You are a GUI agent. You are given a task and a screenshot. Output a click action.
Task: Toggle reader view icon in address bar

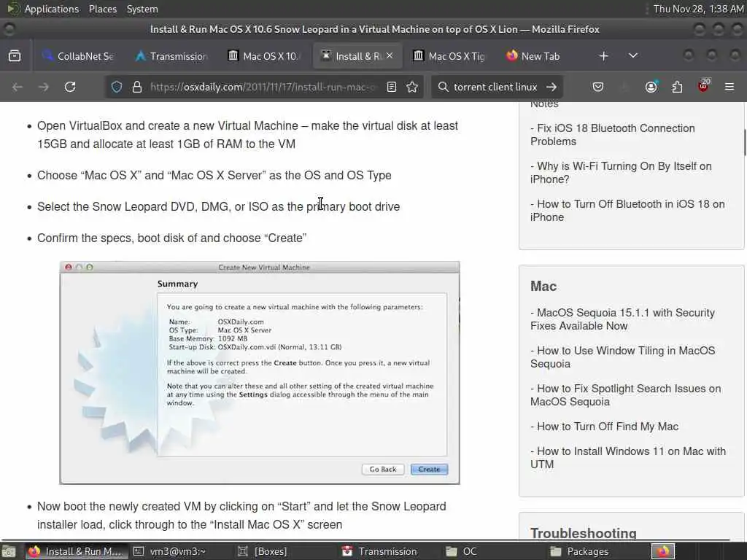[392, 87]
